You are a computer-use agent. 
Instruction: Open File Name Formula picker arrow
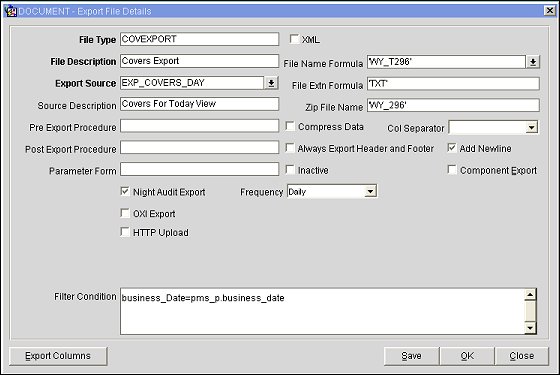[533, 62]
